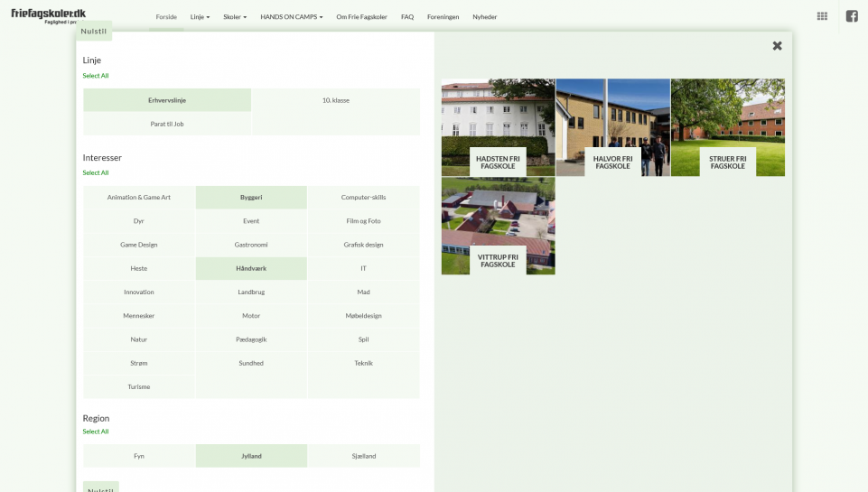Toggle the Mennesker interest
This screenshot has height=492, width=868.
point(139,316)
